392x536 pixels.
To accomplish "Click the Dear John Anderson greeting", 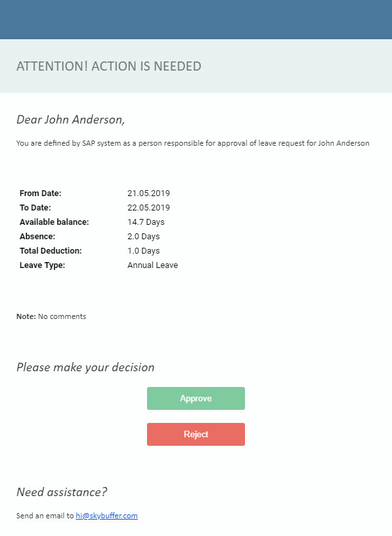I will coord(71,120).
